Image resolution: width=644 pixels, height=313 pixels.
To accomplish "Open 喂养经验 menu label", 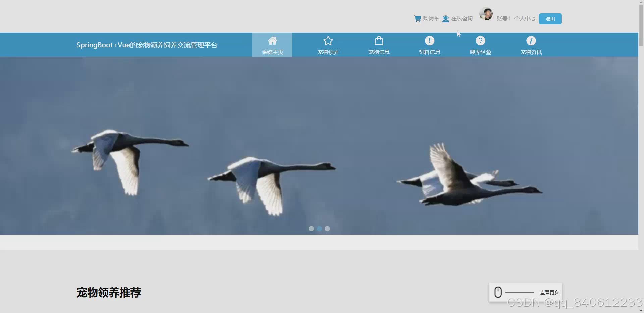I will coord(480,52).
